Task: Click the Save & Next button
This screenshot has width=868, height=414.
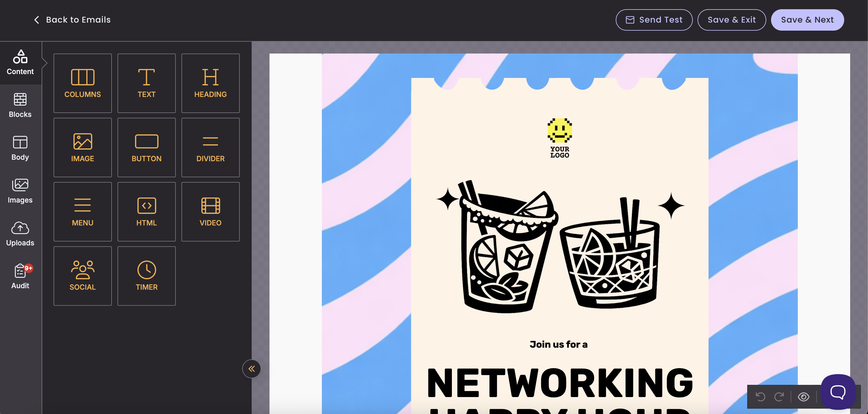Action: pyautogui.click(x=807, y=20)
